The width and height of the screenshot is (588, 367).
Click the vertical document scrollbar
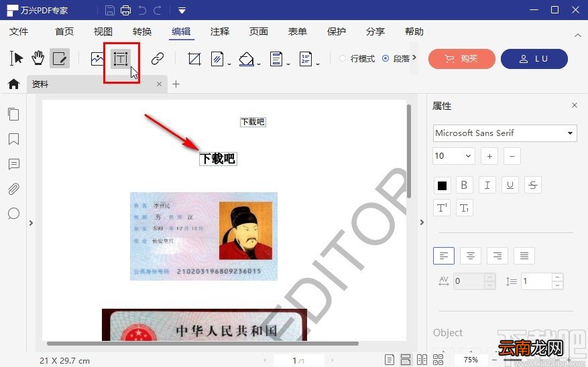point(409,151)
